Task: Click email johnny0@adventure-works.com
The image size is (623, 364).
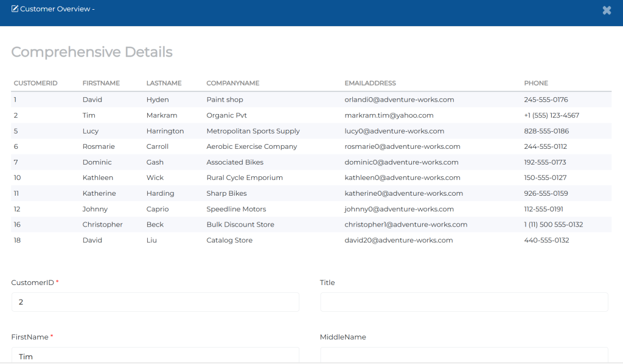Action: [x=399, y=209]
